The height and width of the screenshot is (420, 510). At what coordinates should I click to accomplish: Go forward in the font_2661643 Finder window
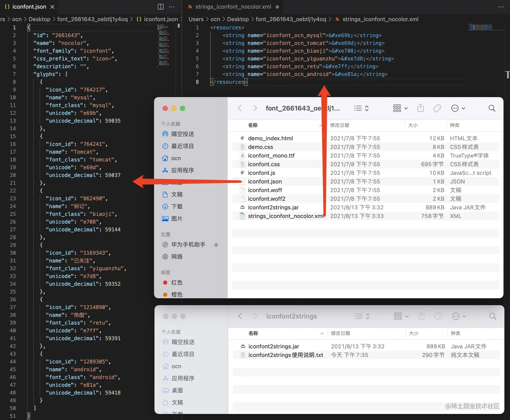coord(255,108)
